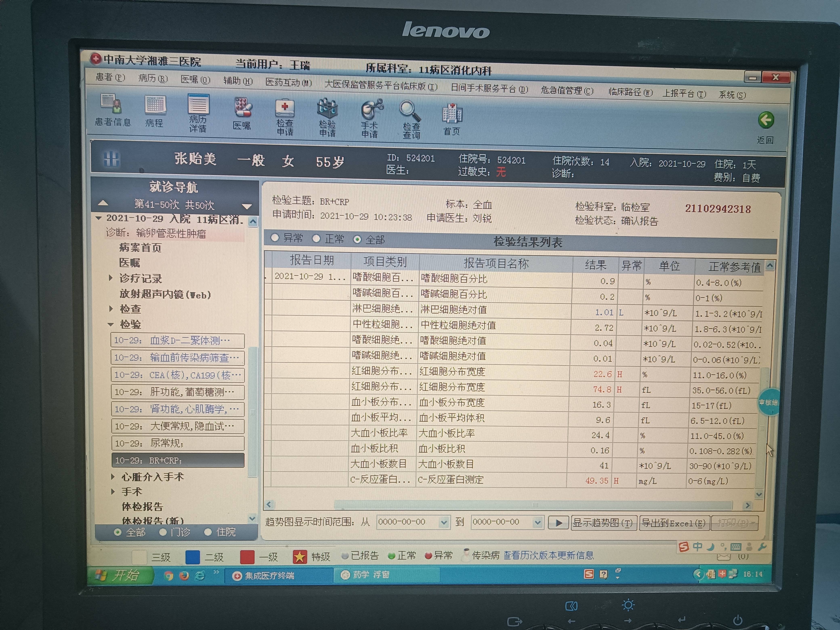Collapse the 检验 tree node
Viewport: 840px width, 630px height.
point(111,324)
